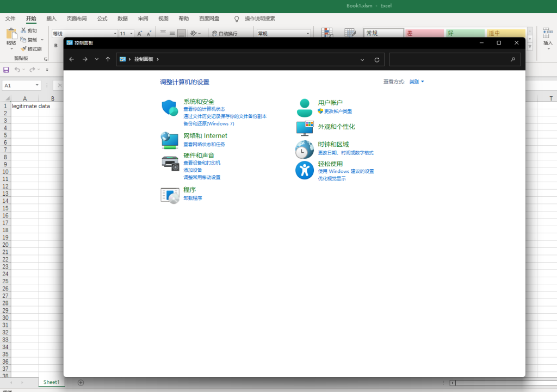The image size is (557, 392).
Task: Open the Ease of Access icon
Action: coord(305,170)
